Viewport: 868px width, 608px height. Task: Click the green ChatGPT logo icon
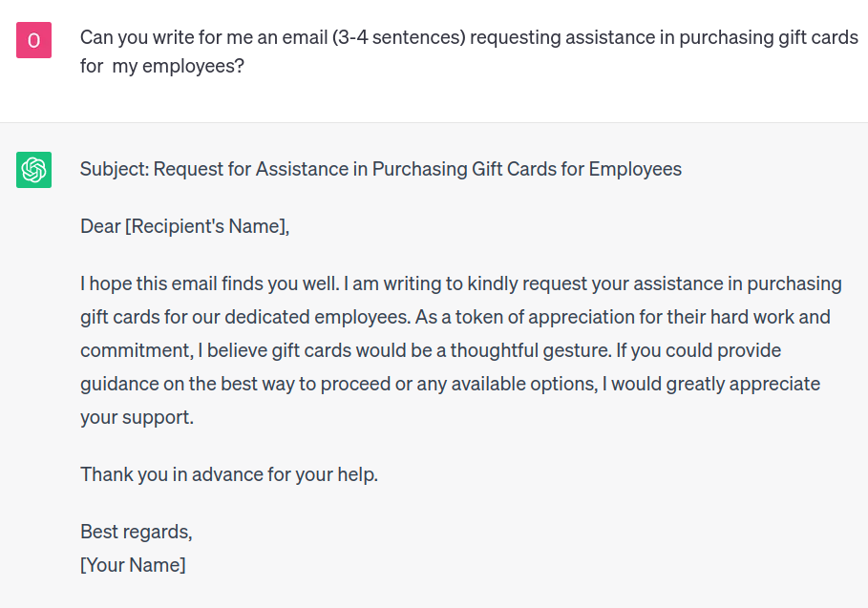click(33, 170)
